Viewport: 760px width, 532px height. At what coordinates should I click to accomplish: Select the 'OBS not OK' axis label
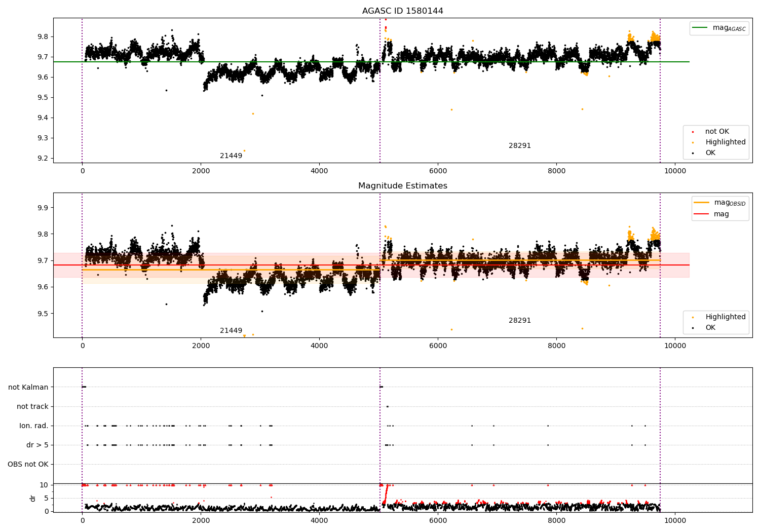(28, 465)
